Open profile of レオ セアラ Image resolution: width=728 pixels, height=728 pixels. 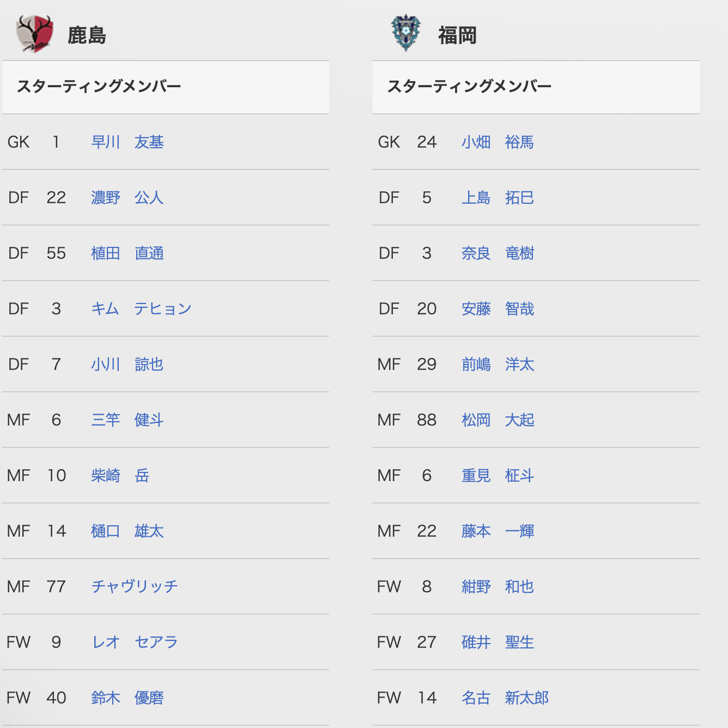135,642
